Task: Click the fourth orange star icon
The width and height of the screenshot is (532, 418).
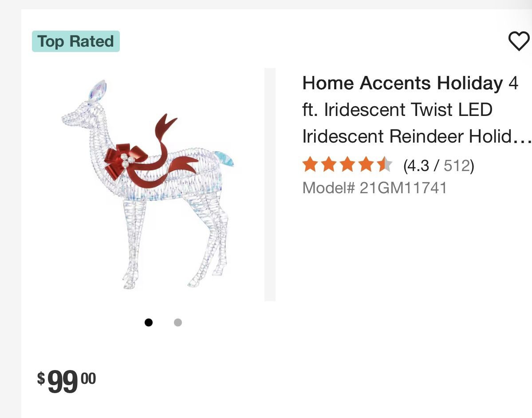Action: point(366,164)
